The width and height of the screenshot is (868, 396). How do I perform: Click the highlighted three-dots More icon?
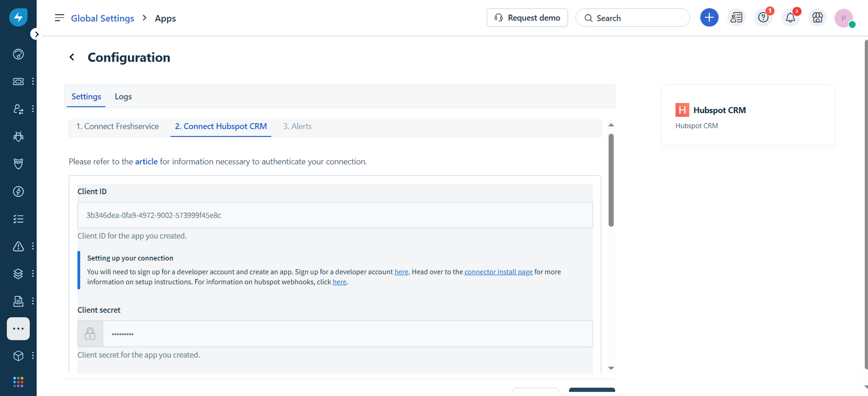click(x=18, y=329)
